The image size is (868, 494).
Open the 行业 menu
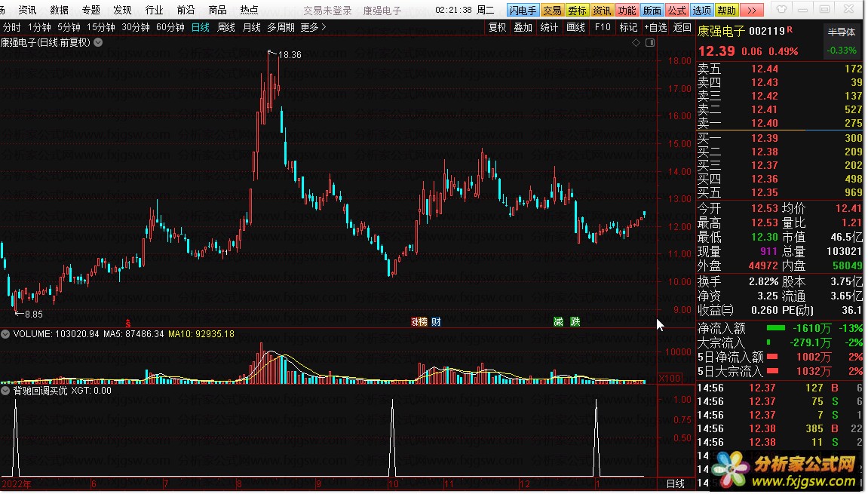(x=154, y=10)
